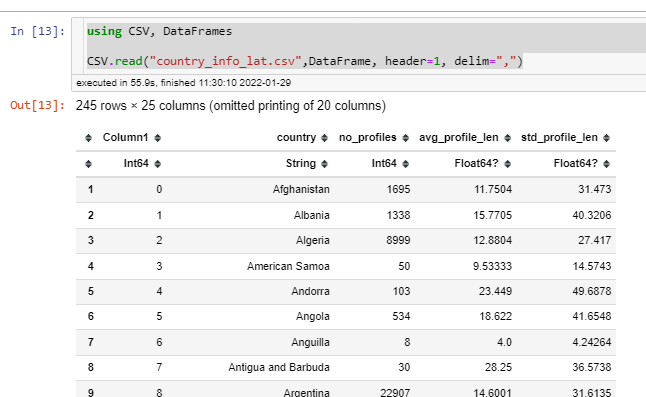Screen dimensions: 646x397
Task: Click sort arrows next to country header
Action: coord(324,138)
